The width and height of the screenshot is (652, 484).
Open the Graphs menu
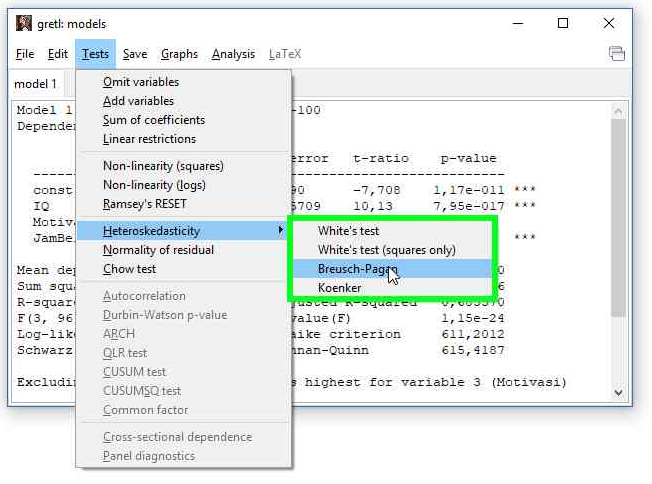pyautogui.click(x=179, y=54)
